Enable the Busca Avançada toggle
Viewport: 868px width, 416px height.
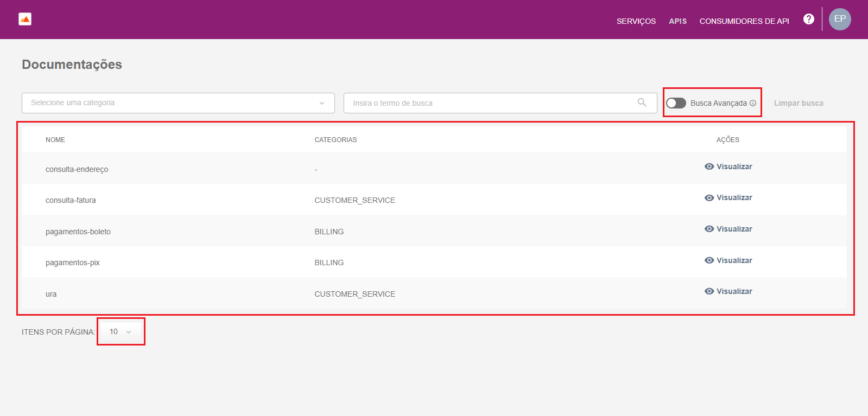coord(676,103)
